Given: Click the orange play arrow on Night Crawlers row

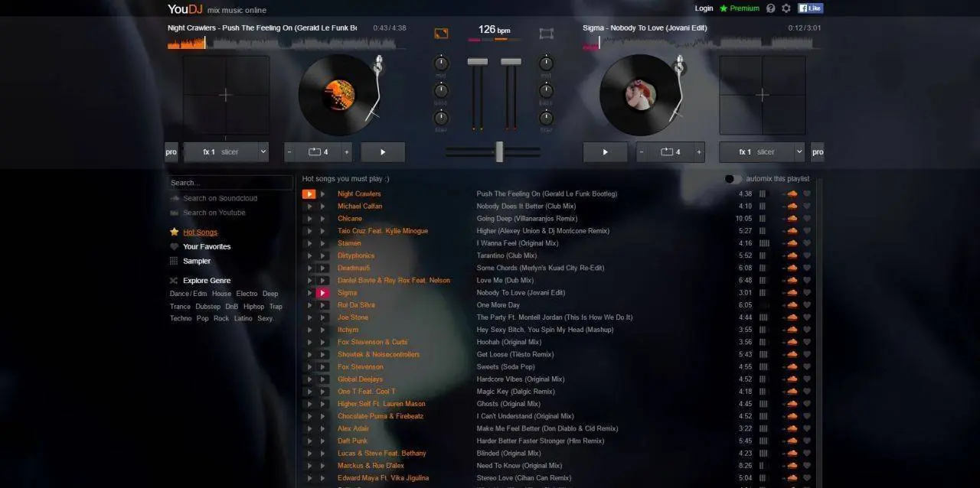Looking at the screenshot, I should click(309, 194).
